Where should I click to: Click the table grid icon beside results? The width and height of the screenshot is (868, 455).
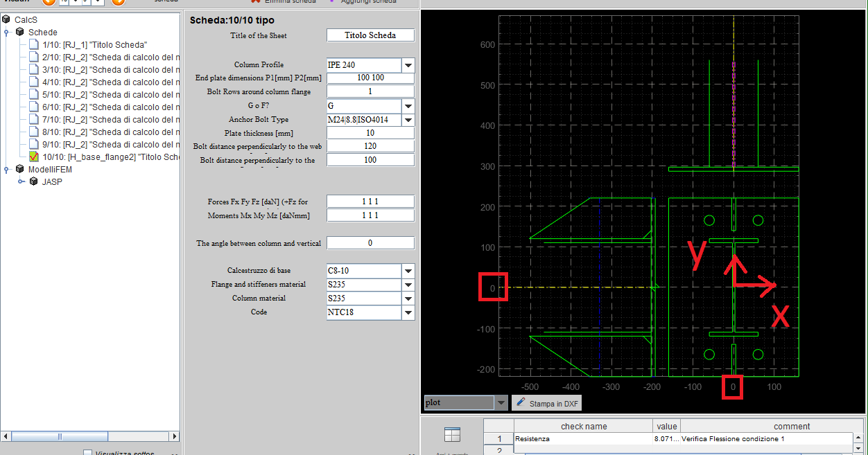pyautogui.click(x=452, y=435)
